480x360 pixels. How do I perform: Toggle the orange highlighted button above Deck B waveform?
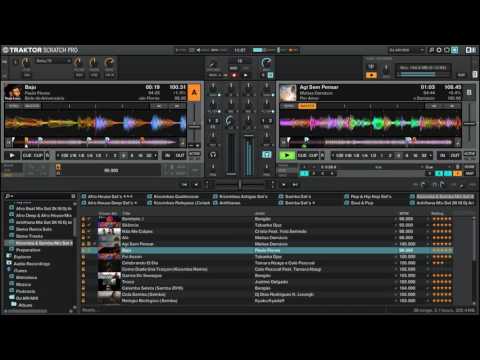pyautogui.click(x=307, y=106)
